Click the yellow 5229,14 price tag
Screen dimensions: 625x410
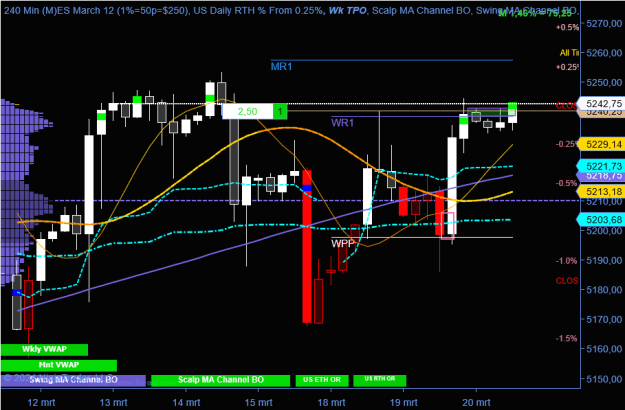[x=601, y=144]
